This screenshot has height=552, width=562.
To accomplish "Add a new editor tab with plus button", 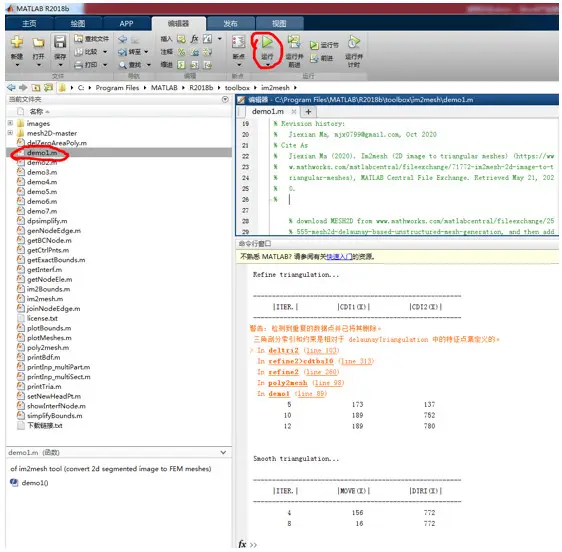I will 308,112.
